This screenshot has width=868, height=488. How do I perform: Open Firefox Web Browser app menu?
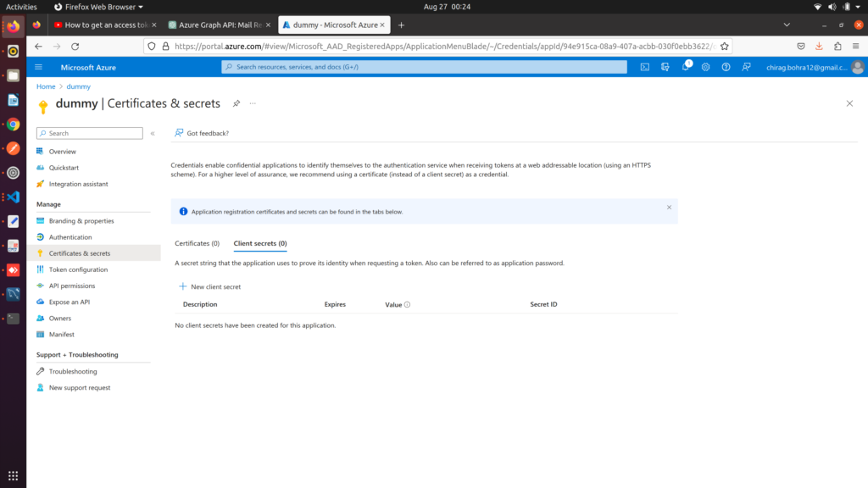(x=98, y=7)
